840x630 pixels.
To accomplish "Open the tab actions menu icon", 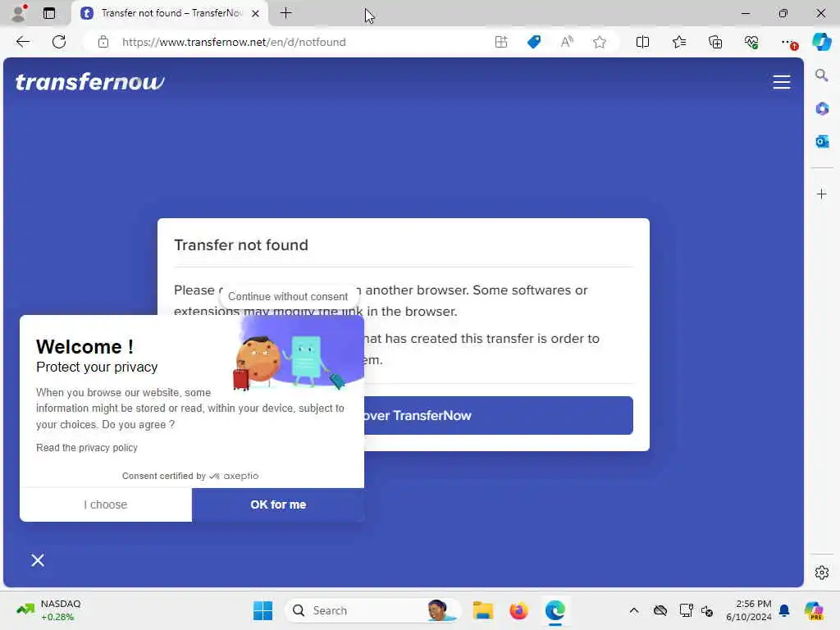I will 49,13.
